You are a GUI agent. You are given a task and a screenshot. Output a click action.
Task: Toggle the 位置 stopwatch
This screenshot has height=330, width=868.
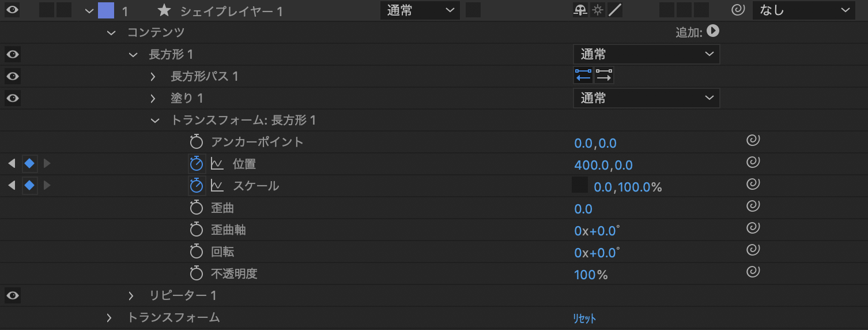point(197,164)
